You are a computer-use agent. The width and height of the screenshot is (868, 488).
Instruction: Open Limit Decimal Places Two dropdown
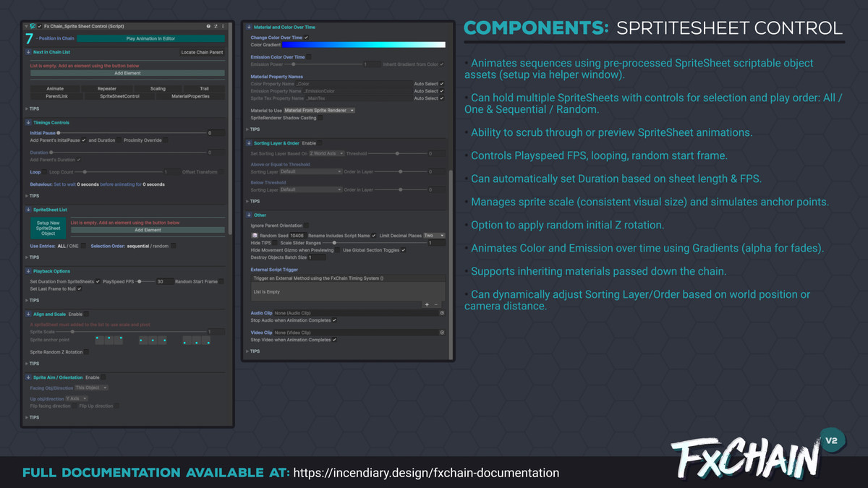click(434, 236)
